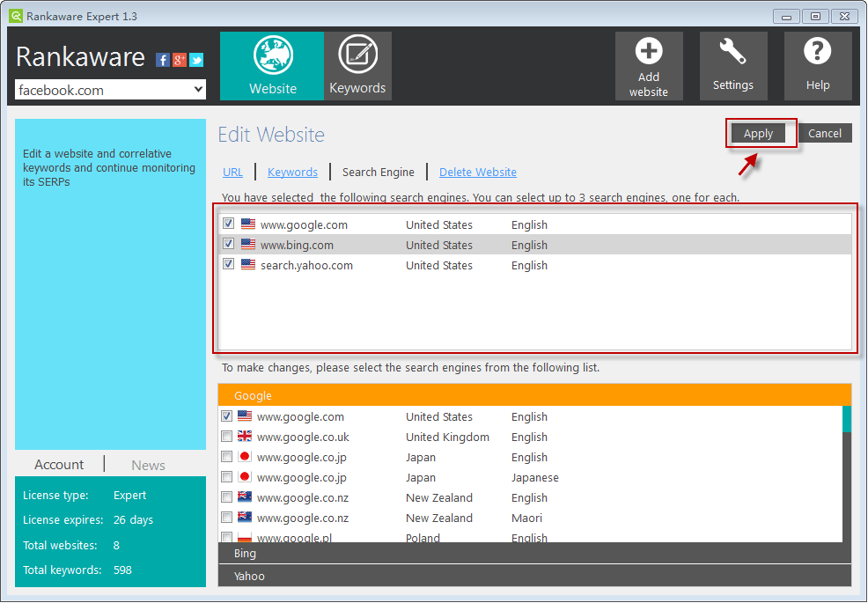Screen dimensions: 868x603
Task: Open the Delete Website link
Action: click(478, 173)
